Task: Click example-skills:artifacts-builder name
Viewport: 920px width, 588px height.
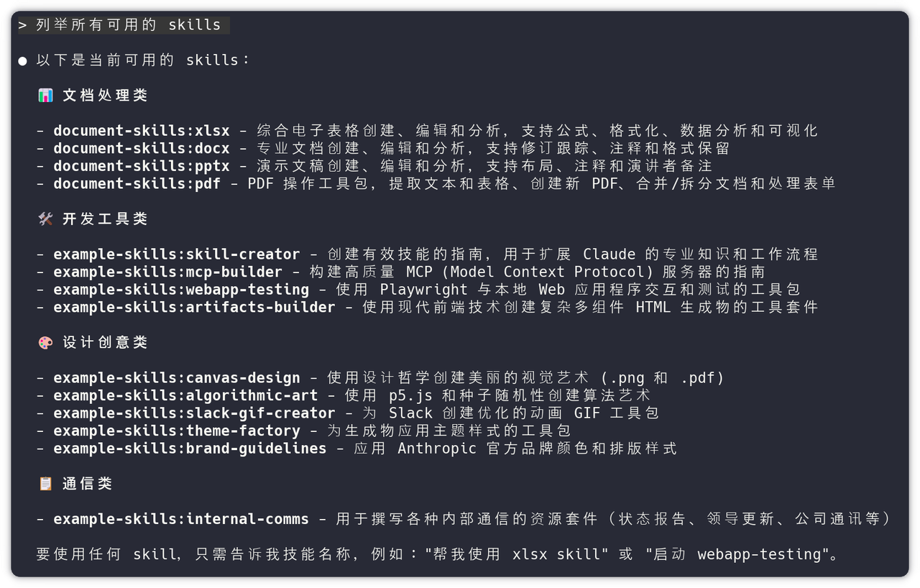Action: click(x=194, y=307)
